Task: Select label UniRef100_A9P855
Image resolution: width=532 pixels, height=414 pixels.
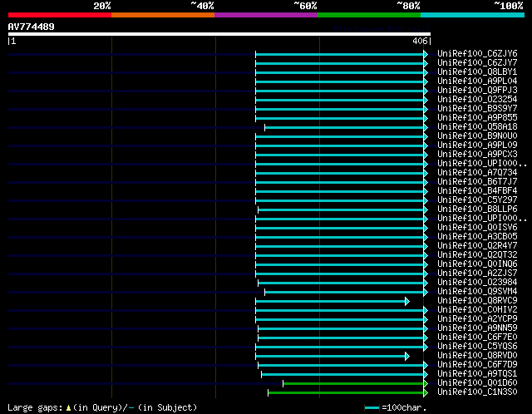Action: (x=477, y=117)
